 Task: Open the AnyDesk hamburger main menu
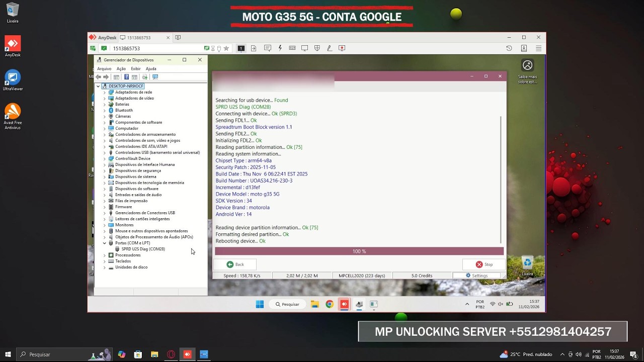(539, 48)
